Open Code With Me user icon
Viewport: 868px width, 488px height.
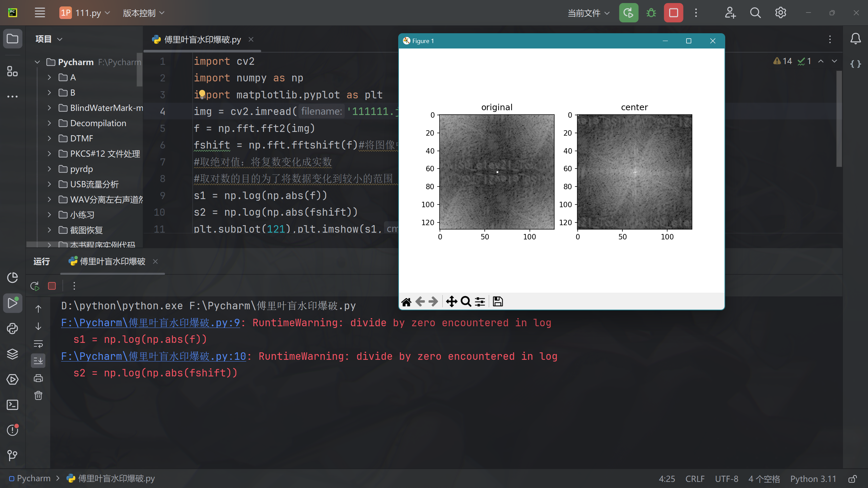click(730, 13)
